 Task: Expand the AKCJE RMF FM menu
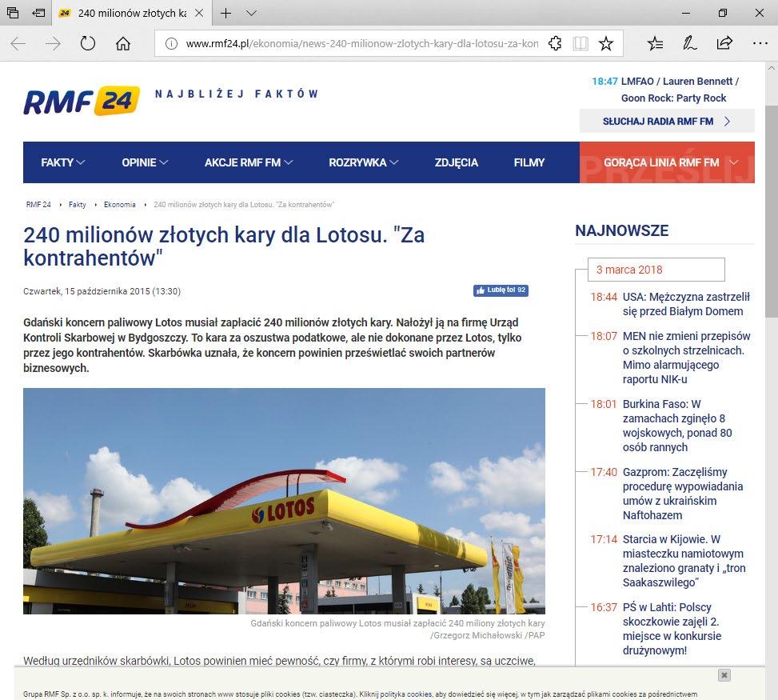(249, 162)
